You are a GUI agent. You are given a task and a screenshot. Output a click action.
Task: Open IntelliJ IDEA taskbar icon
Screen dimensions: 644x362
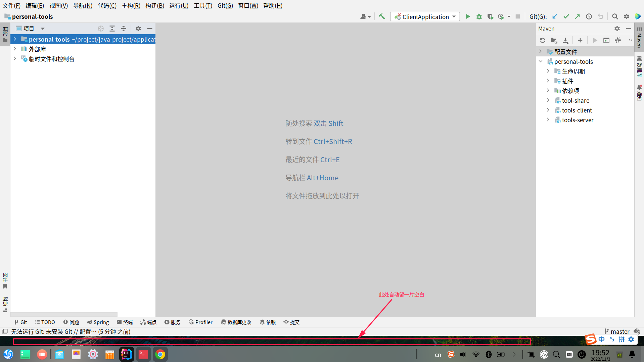pyautogui.click(x=127, y=354)
